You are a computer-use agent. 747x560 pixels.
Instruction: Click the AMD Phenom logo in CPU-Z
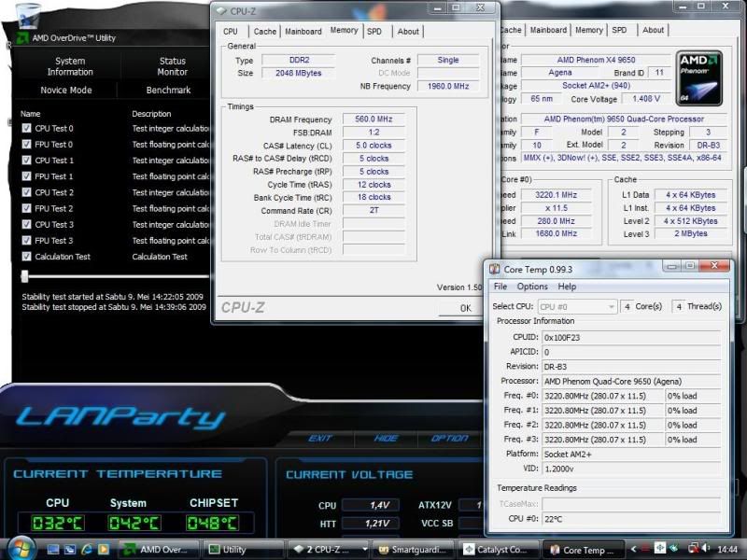698,78
